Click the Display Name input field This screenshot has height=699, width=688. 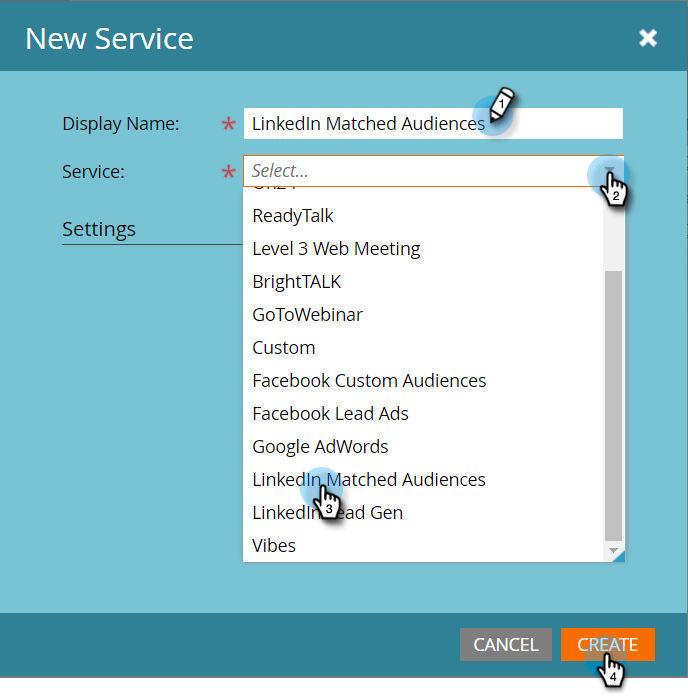(433, 123)
